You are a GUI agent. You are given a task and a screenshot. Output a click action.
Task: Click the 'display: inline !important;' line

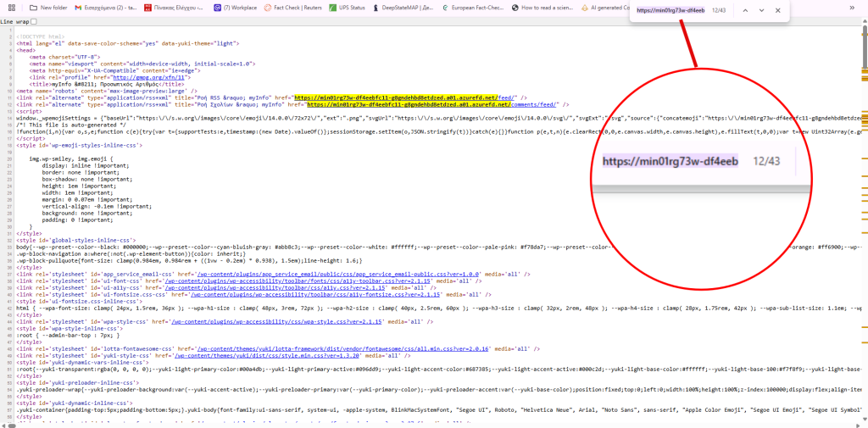pyautogui.click(x=86, y=165)
